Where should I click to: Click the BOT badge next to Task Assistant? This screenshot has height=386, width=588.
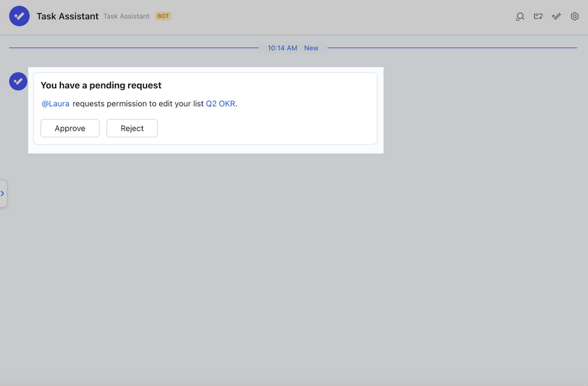pos(163,16)
